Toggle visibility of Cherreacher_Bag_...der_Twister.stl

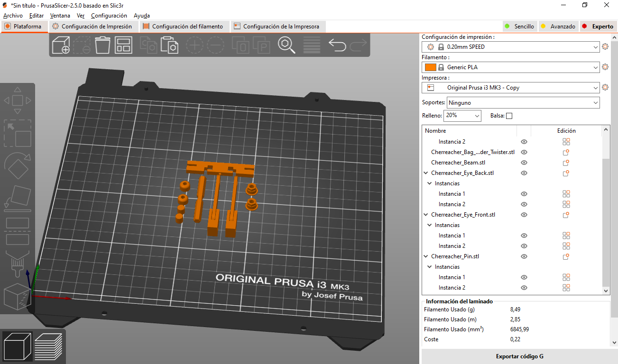coord(524,152)
